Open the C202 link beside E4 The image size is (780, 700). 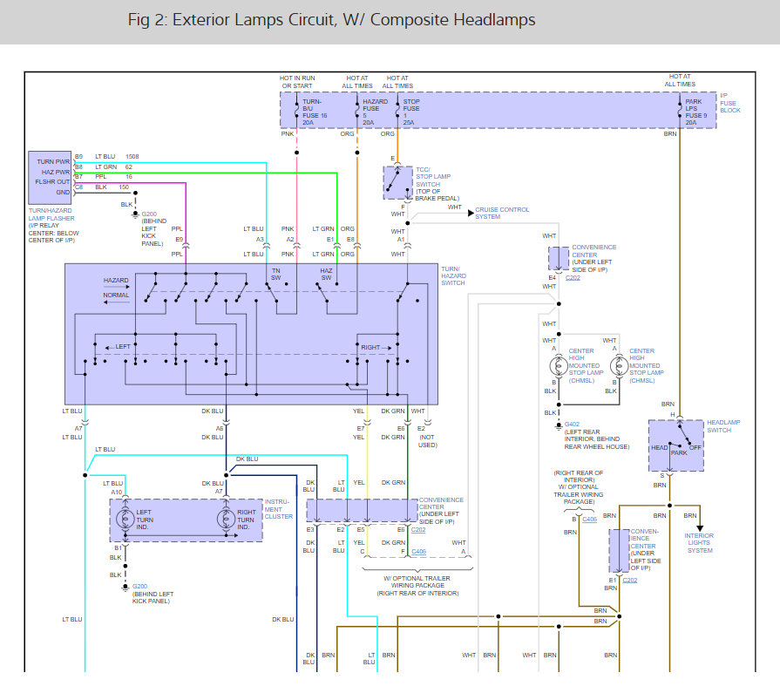[573, 277]
